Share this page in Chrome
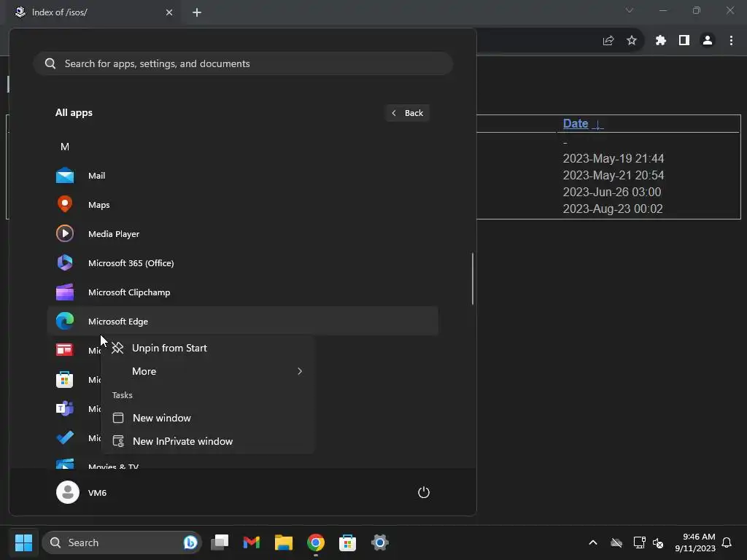 point(608,41)
